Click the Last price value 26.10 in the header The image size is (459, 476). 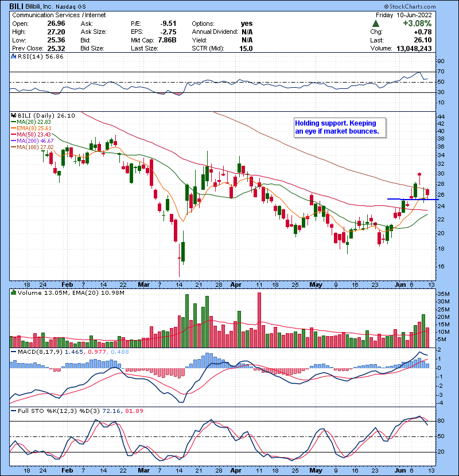(422, 40)
